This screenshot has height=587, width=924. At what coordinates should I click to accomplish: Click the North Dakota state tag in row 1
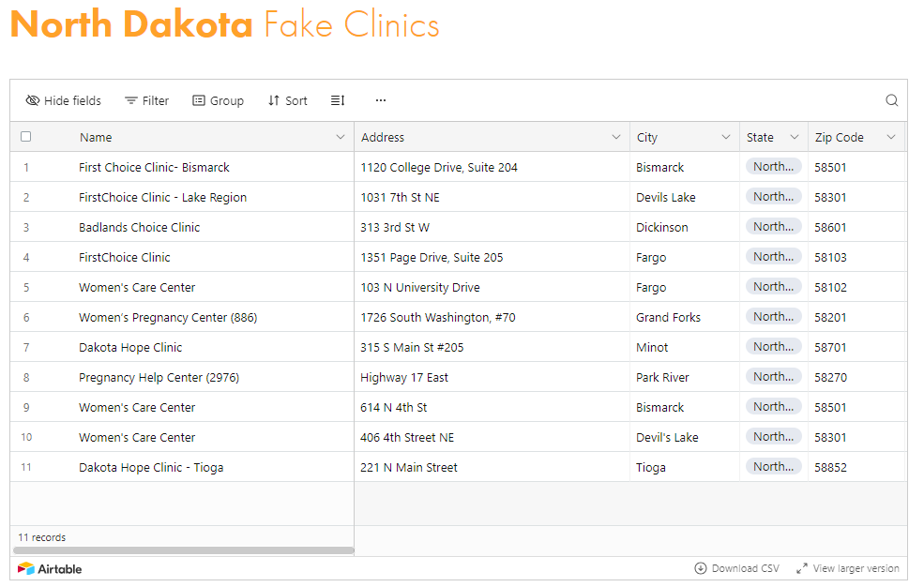coord(773,167)
